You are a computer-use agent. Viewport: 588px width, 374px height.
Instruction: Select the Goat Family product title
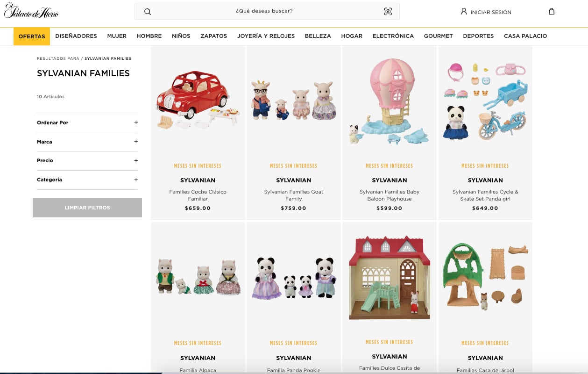[x=293, y=195]
